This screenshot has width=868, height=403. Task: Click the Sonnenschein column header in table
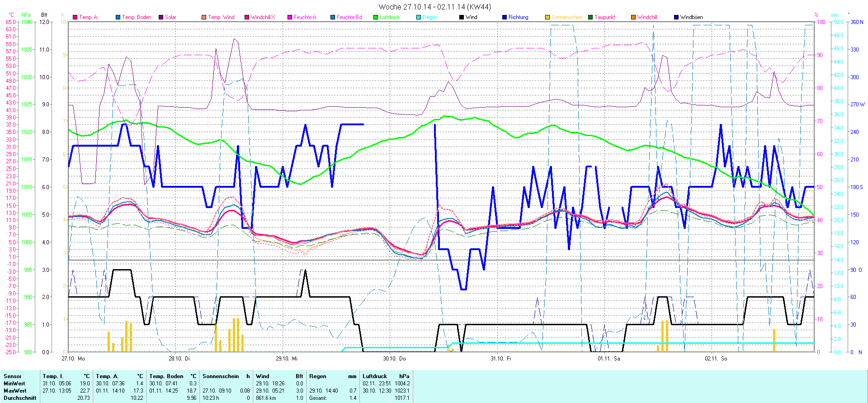(x=221, y=376)
